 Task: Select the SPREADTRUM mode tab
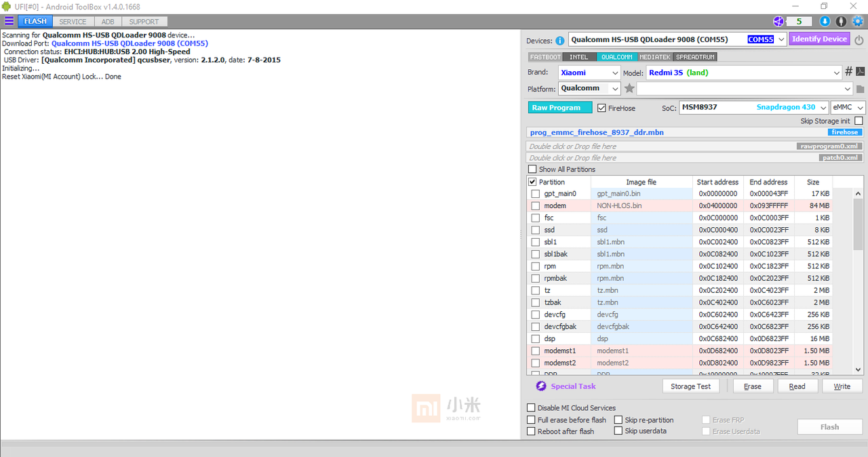tap(696, 57)
